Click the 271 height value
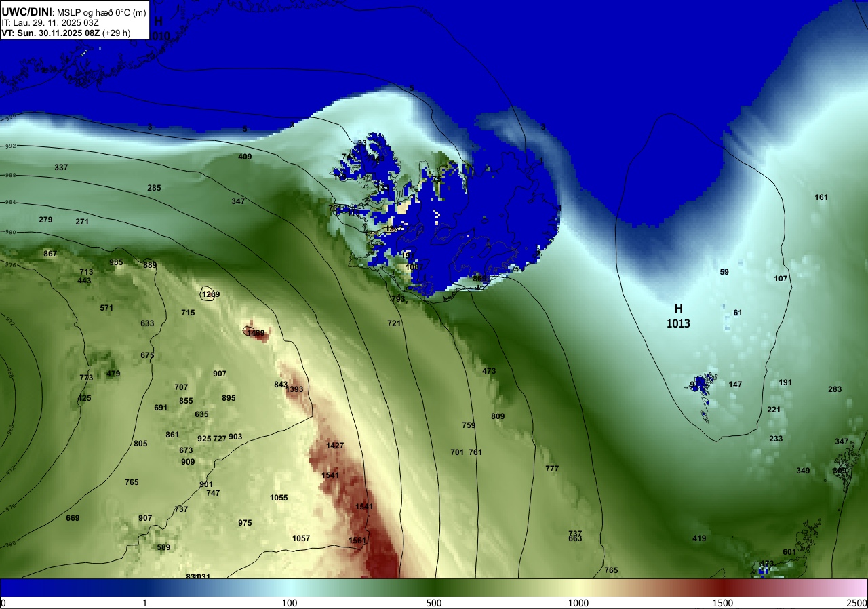This screenshot has height=609, width=868. (x=82, y=222)
